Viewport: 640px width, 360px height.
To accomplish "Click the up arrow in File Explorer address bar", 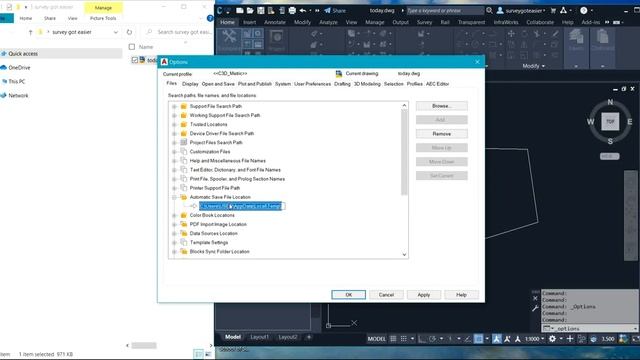I will (x=31, y=32).
